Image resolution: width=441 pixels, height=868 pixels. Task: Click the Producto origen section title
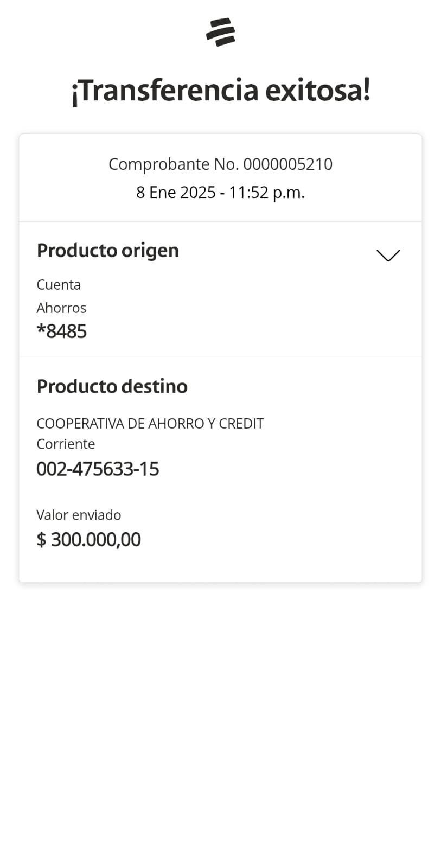pos(107,251)
